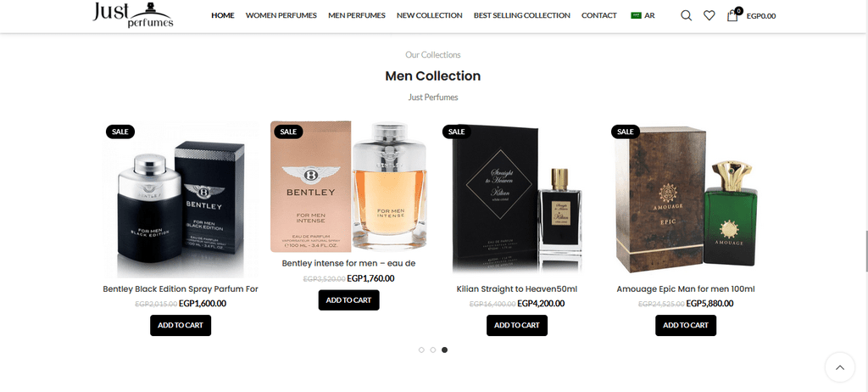The width and height of the screenshot is (868, 392).
Task: Select the third active carousel dot
Action: [444, 350]
